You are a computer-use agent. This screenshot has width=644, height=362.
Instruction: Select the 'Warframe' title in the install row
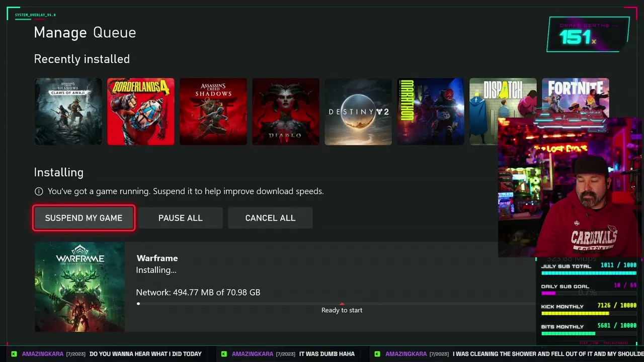click(157, 258)
